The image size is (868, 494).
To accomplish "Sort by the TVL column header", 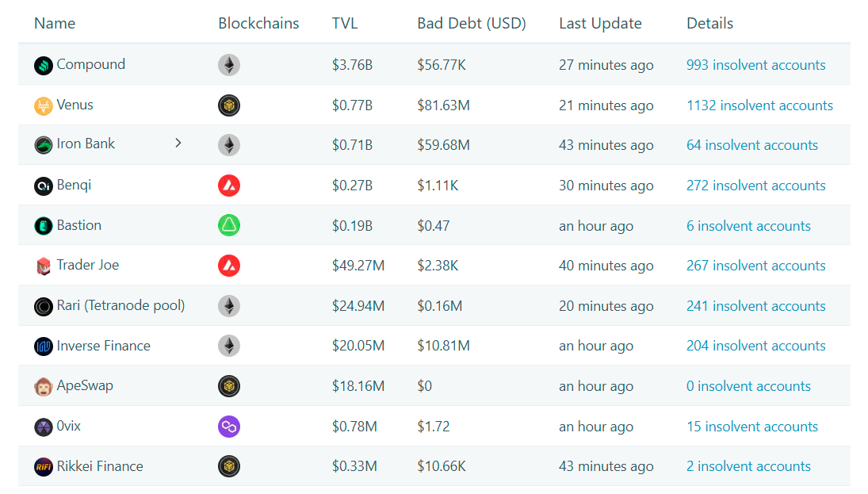I will (345, 23).
